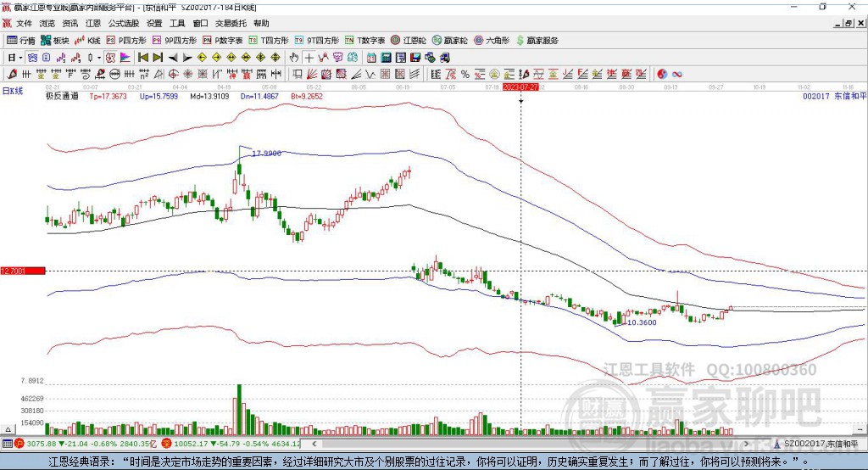Click the Shenzhen index 10052.17 status entry
Screen dimensions: 868x470
231,444
